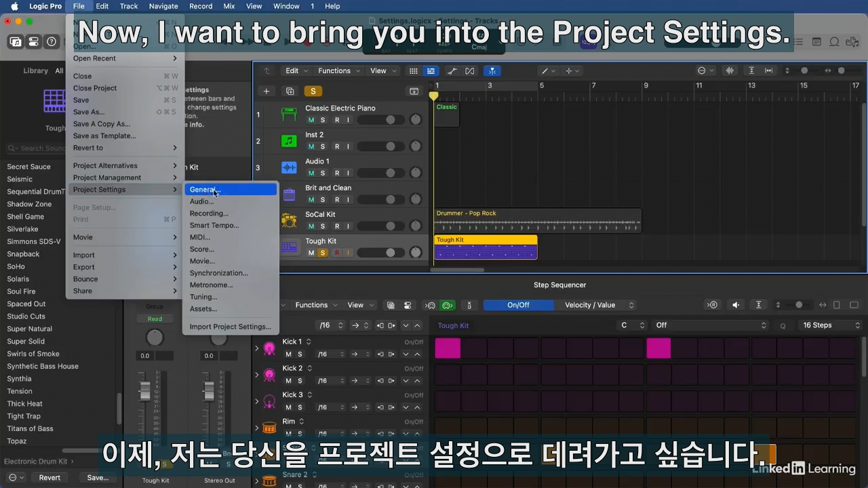
Task: Click the Duplicate Track icon
Action: [290, 91]
